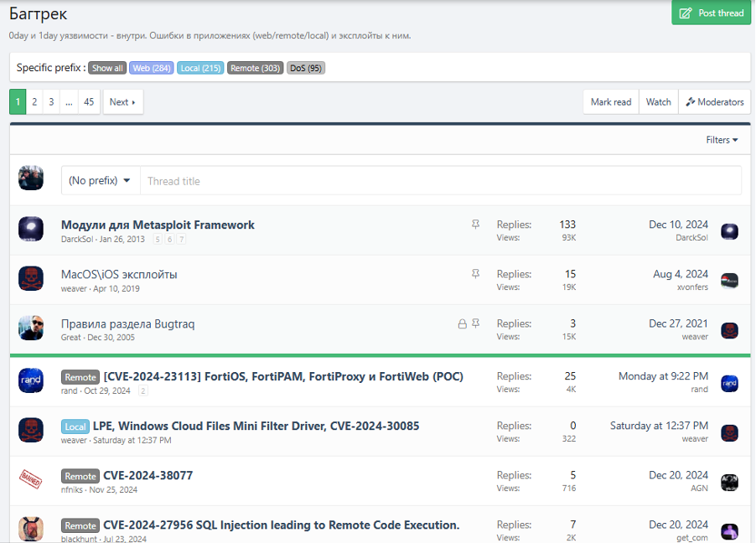Open weaver's skull avatar beside MacOS\iOS thread

pyautogui.click(x=31, y=278)
